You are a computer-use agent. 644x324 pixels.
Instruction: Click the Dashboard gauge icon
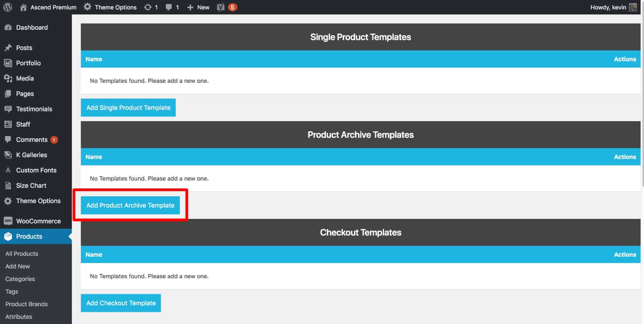click(8, 27)
